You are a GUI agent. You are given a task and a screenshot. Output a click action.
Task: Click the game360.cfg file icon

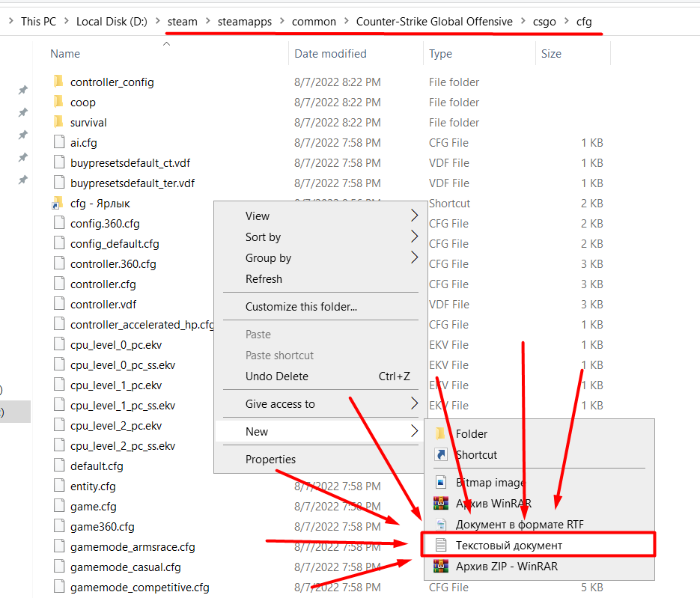coord(59,525)
